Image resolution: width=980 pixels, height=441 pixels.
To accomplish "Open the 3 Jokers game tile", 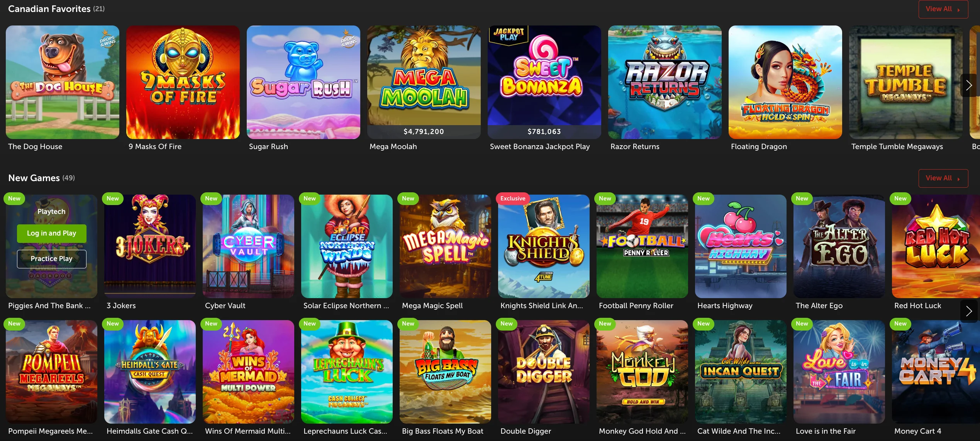I will (x=150, y=246).
